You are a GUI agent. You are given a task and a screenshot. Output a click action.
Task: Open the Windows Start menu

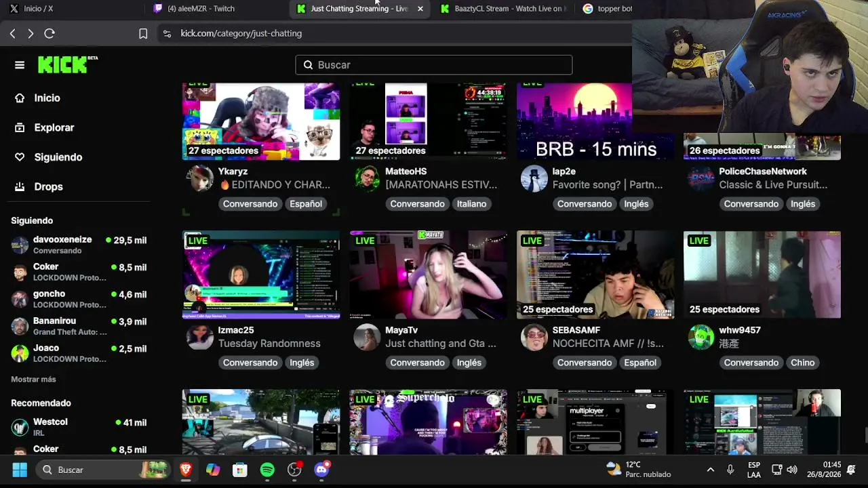20,470
